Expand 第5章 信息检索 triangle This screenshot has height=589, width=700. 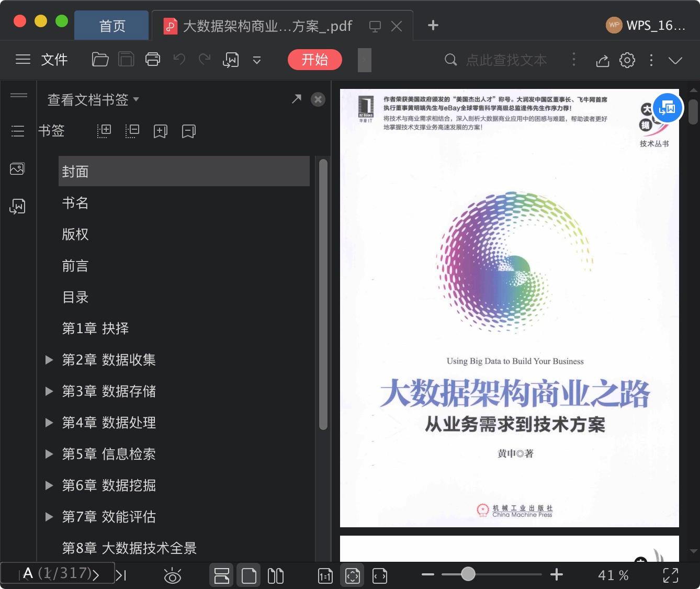49,454
